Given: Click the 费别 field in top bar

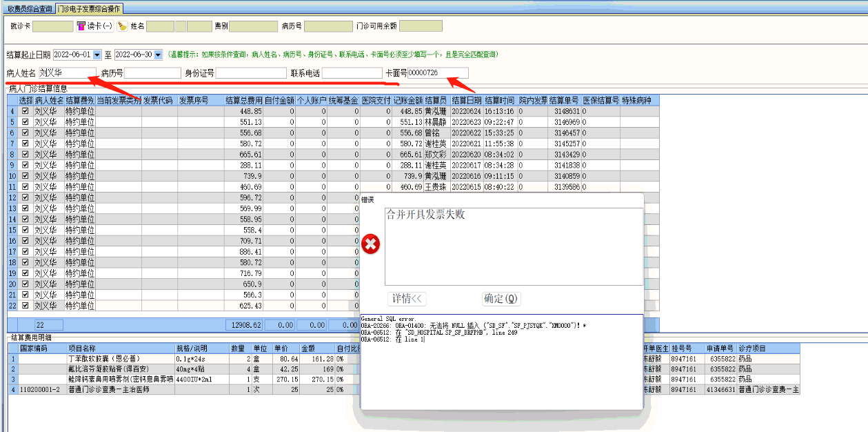Looking at the screenshot, I should (252, 26).
